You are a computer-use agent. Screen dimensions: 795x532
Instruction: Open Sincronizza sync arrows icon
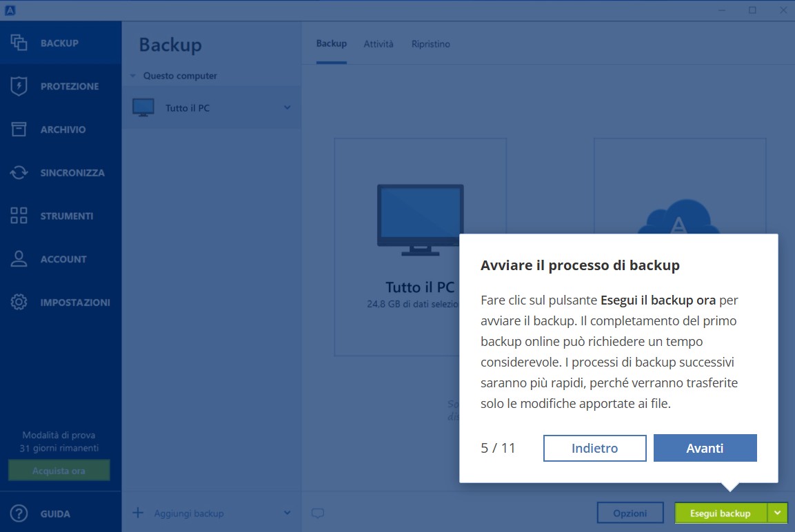pyautogui.click(x=19, y=173)
